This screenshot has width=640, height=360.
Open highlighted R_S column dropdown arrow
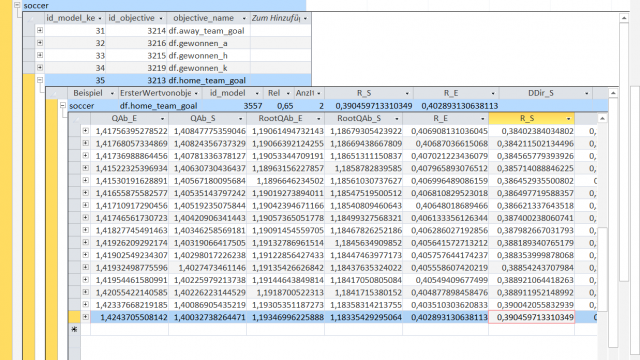568,119
